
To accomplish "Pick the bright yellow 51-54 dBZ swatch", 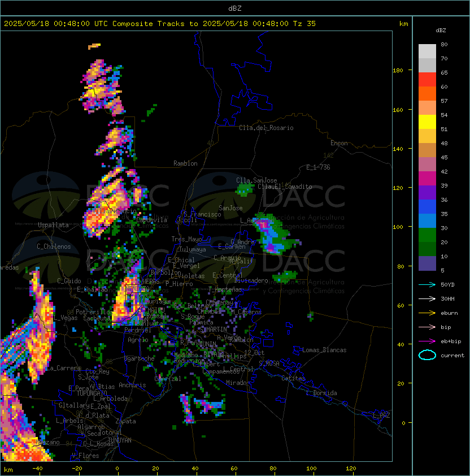I will tap(427, 122).
